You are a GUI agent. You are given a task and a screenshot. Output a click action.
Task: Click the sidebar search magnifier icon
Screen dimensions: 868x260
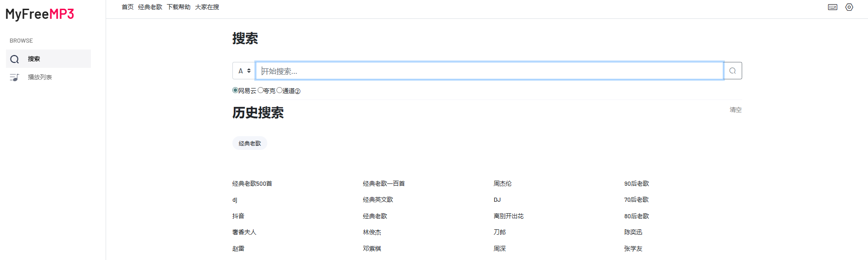pos(15,59)
